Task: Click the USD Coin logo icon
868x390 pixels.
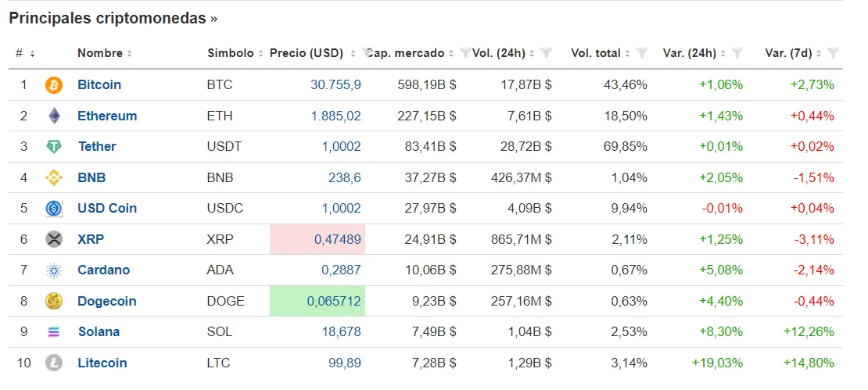Action: (54, 209)
